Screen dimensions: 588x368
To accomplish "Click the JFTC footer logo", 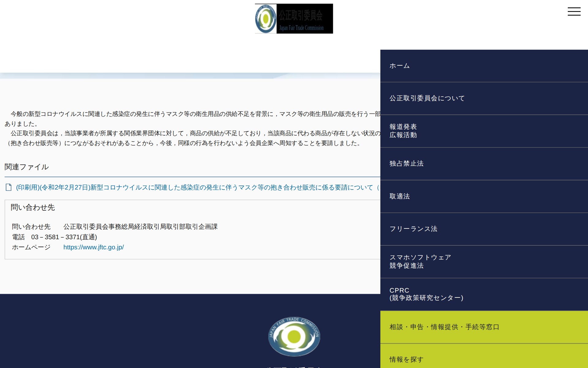I will tap(293, 336).
